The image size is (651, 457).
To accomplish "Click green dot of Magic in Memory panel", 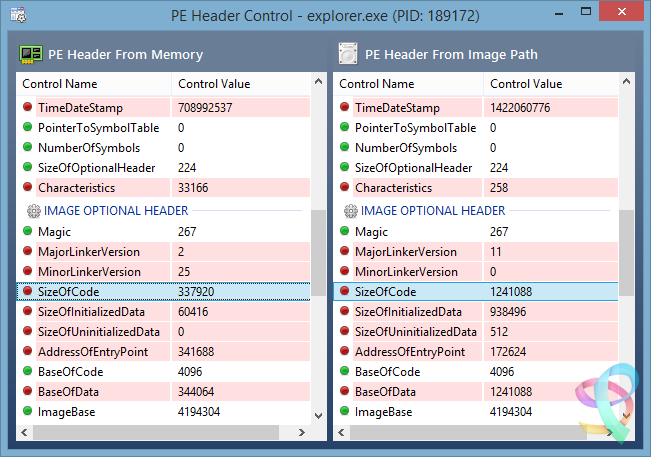I will (x=27, y=231).
